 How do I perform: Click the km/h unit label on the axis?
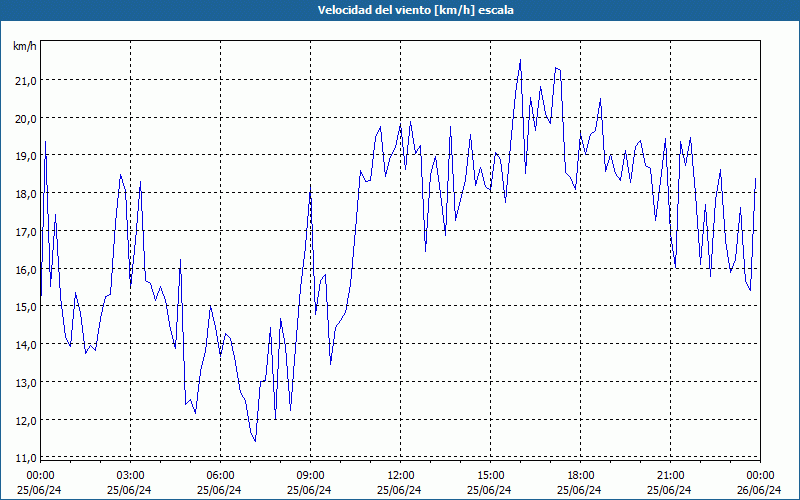[25, 46]
